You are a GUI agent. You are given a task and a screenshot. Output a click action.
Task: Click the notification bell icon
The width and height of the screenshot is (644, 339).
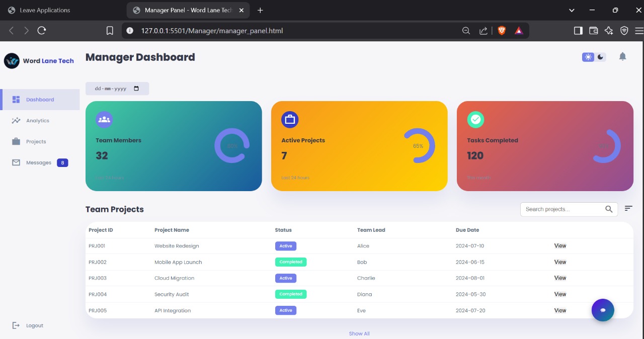click(622, 57)
